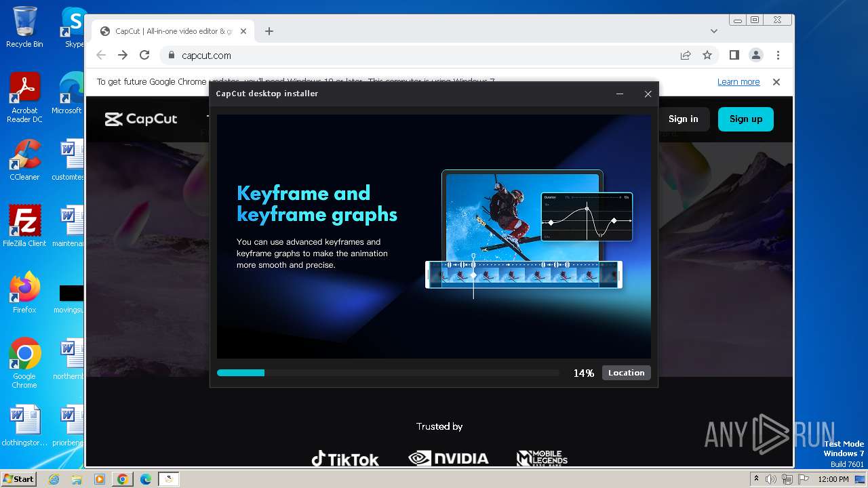Open the Recycle Bin desktop icon

click(24, 27)
